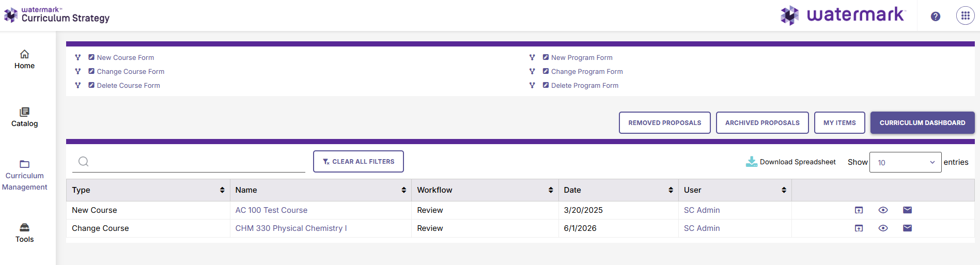Click workflow icon beside Delete Program Form
The image size is (980, 265).
532,85
